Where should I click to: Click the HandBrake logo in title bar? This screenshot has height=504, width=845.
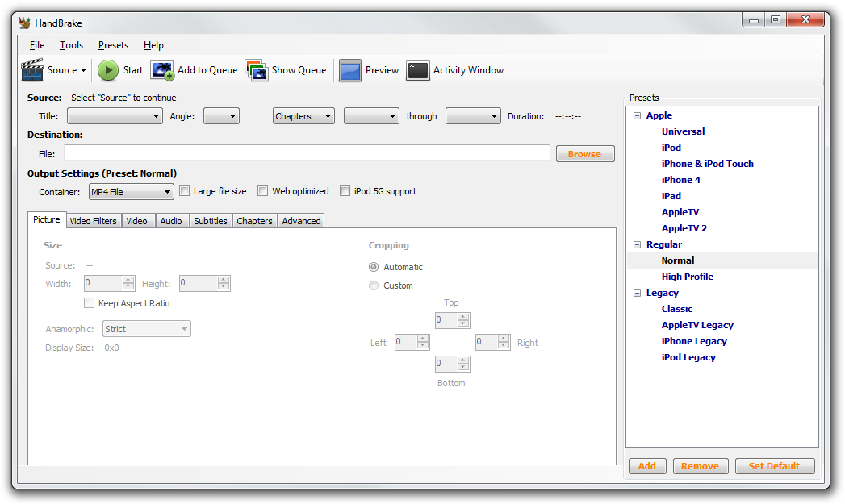click(24, 23)
